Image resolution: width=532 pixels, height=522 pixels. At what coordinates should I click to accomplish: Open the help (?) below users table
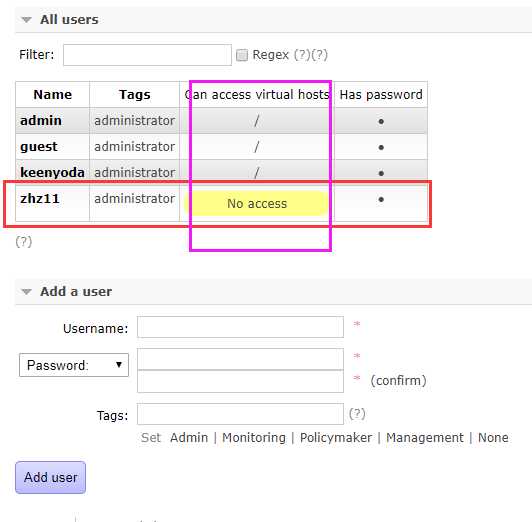tap(24, 242)
